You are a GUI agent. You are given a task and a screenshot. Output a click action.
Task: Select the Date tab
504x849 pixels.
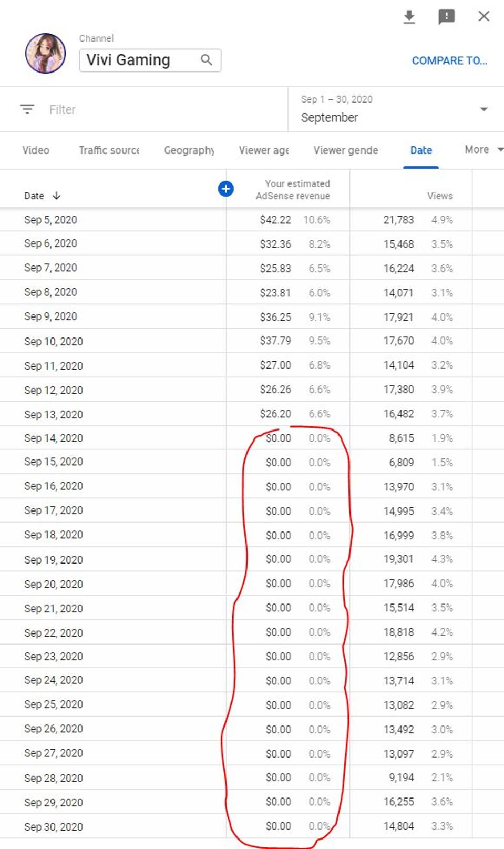click(x=421, y=150)
